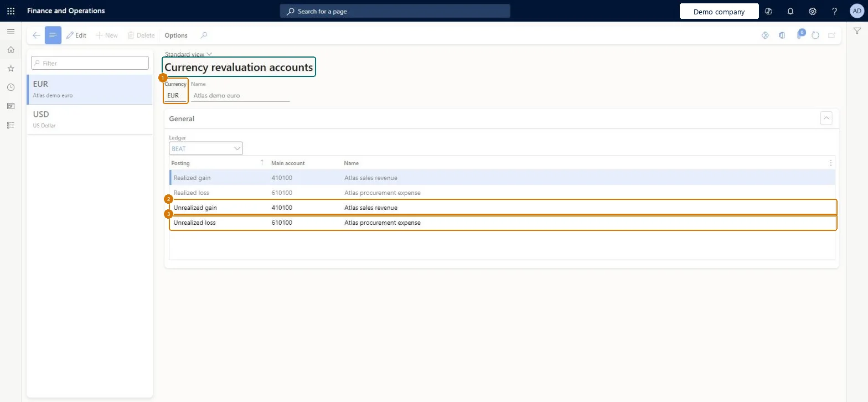
Task: Click Delete in the action pane
Action: [x=141, y=35]
